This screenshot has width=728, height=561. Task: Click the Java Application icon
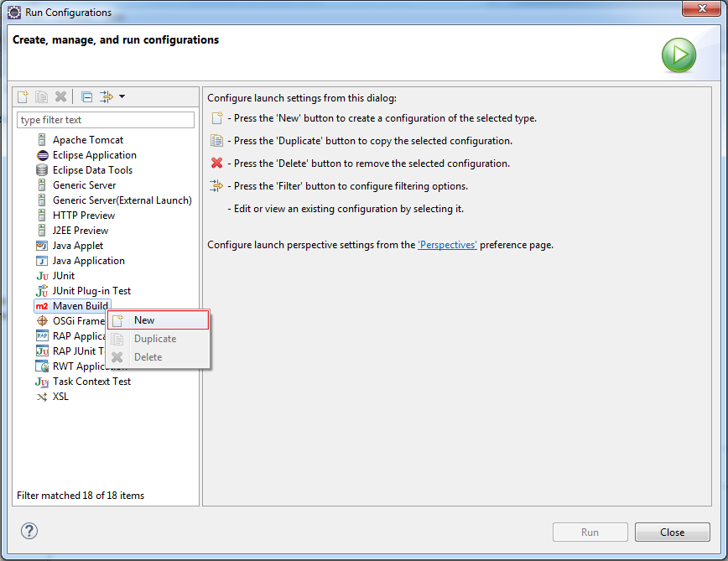pos(42,261)
